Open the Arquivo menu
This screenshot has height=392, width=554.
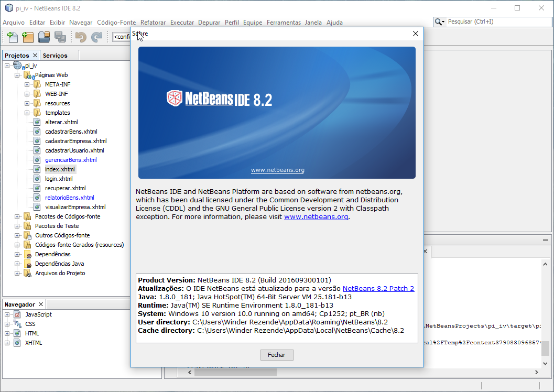[14, 22]
